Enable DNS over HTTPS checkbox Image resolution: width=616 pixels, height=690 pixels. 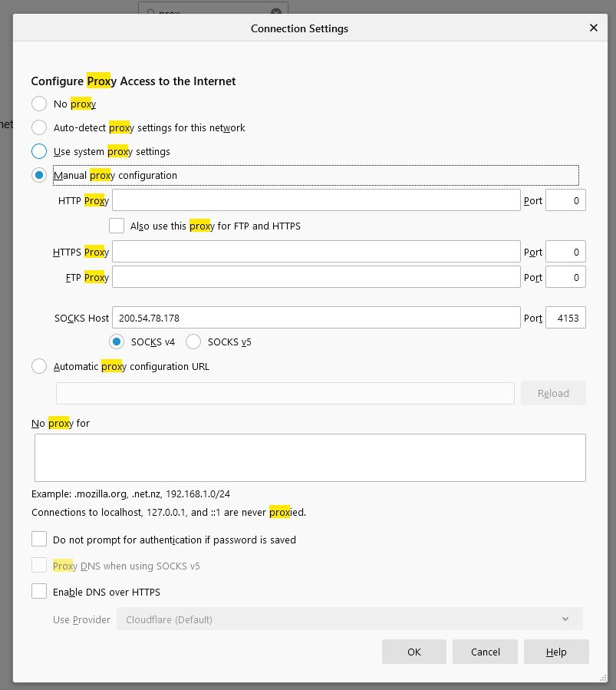(x=39, y=592)
